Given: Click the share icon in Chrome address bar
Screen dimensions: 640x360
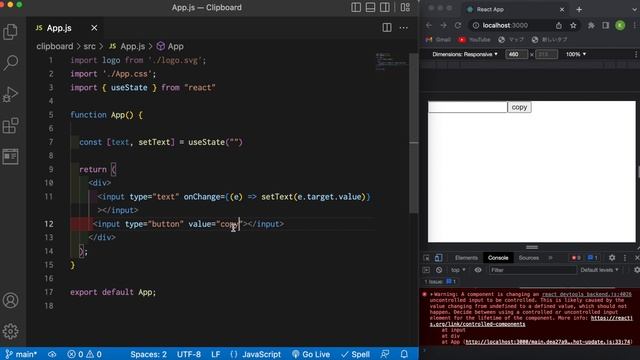Looking at the screenshot, I should coord(558,25).
